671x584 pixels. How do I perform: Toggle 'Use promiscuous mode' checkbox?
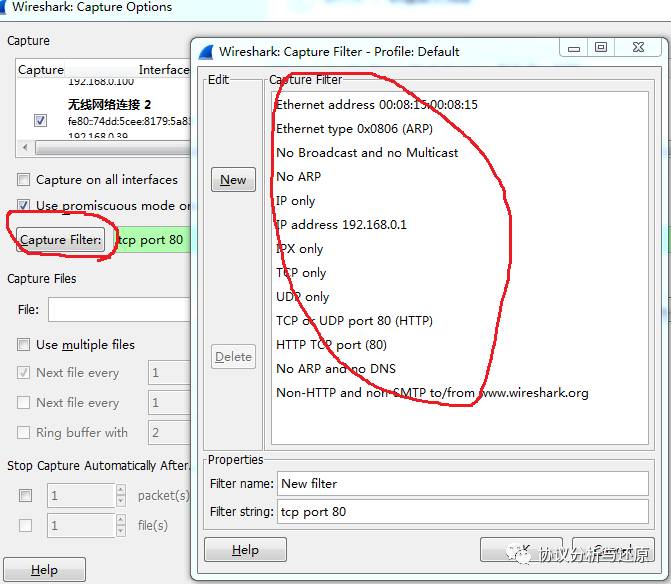pos(24,205)
